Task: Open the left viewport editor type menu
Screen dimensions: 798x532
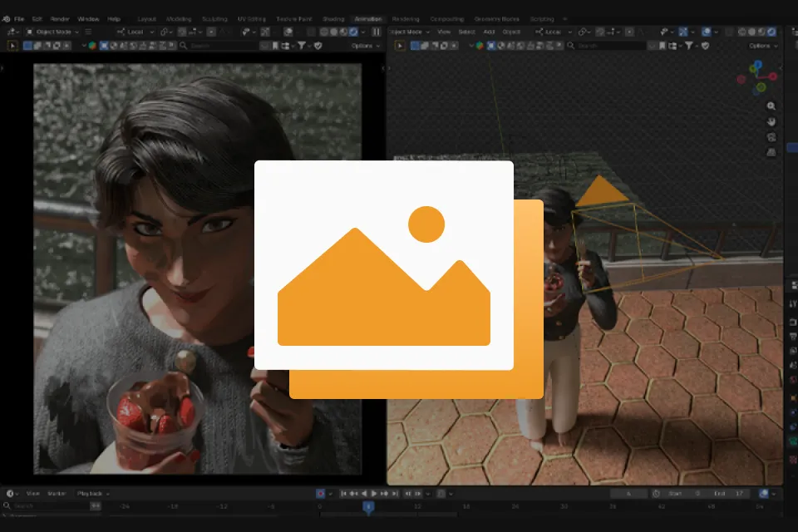Action: pyautogui.click(x=12, y=32)
